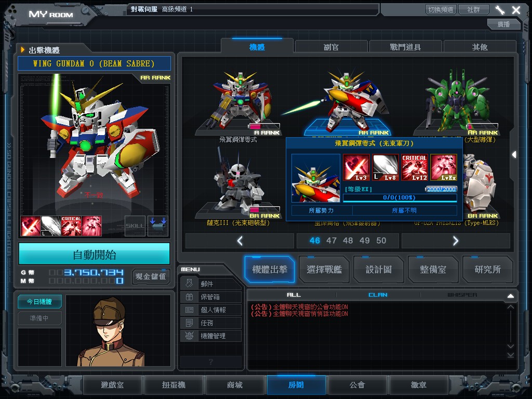Open the wrench settings icon
Image resolution: width=532 pixels, height=399 pixels.
(x=500, y=10)
